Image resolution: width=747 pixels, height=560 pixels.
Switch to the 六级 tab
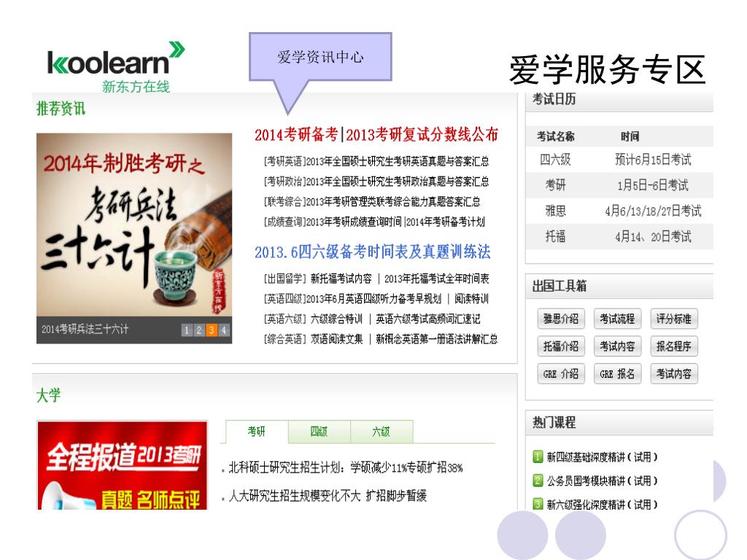[382, 432]
